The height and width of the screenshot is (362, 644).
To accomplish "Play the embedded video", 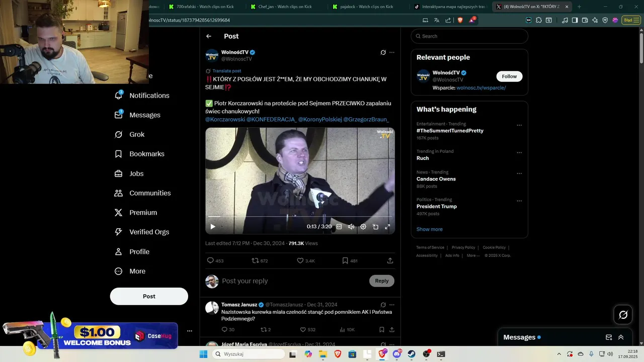I will point(212,227).
